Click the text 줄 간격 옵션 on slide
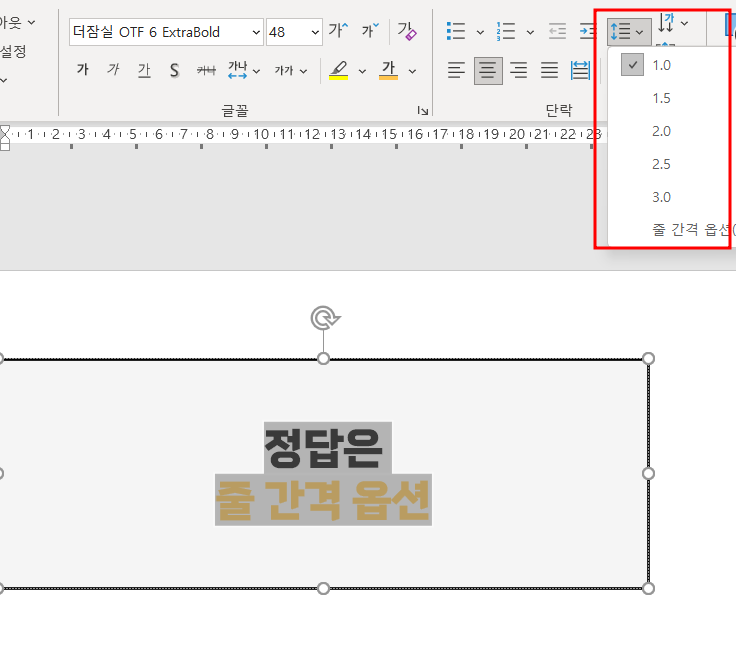736x653 pixels. click(323, 500)
